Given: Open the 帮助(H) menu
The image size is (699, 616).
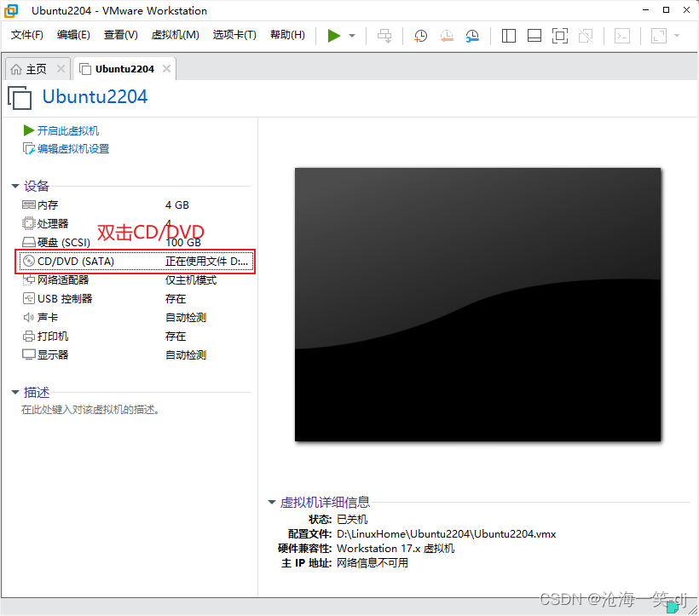Looking at the screenshot, I should 287,35.
